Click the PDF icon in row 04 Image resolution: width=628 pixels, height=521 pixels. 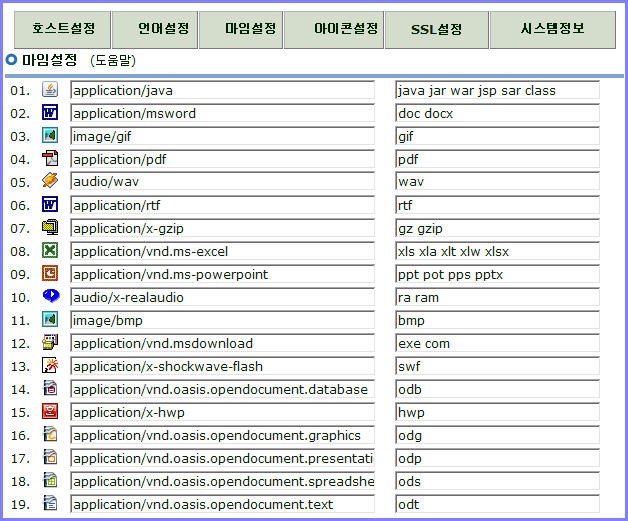click(50, 159)
